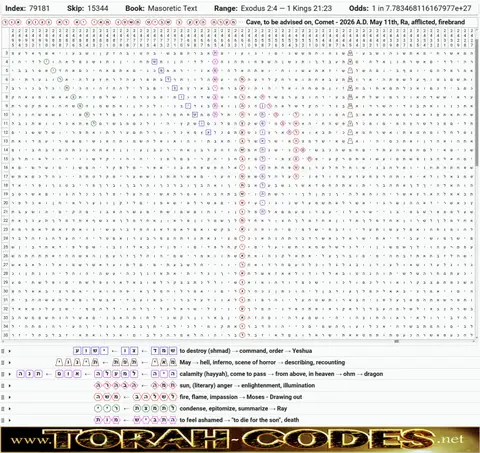Expand the 'to feel ashamed' term row

(x=10, y=420)
